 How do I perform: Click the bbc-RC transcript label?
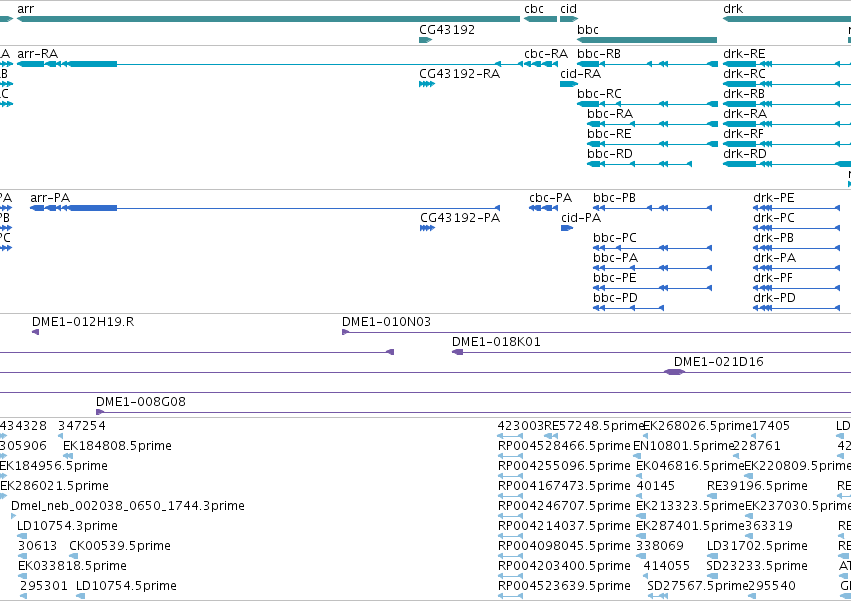[599, 94]
